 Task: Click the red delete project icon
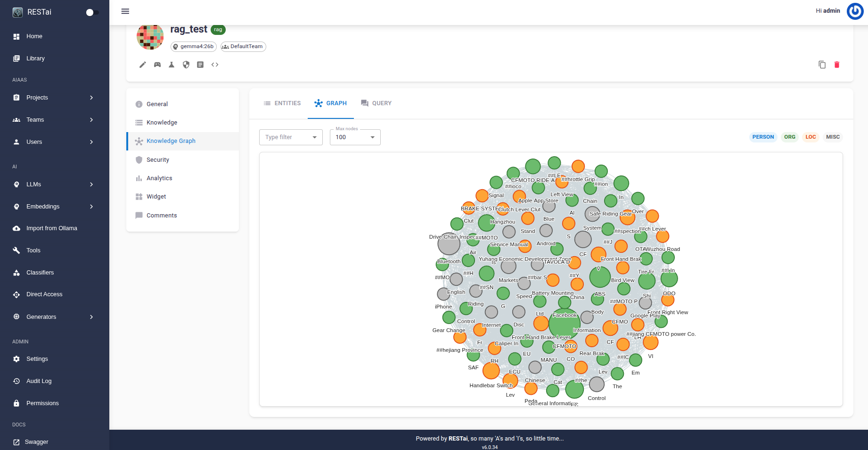coord(837,65)
